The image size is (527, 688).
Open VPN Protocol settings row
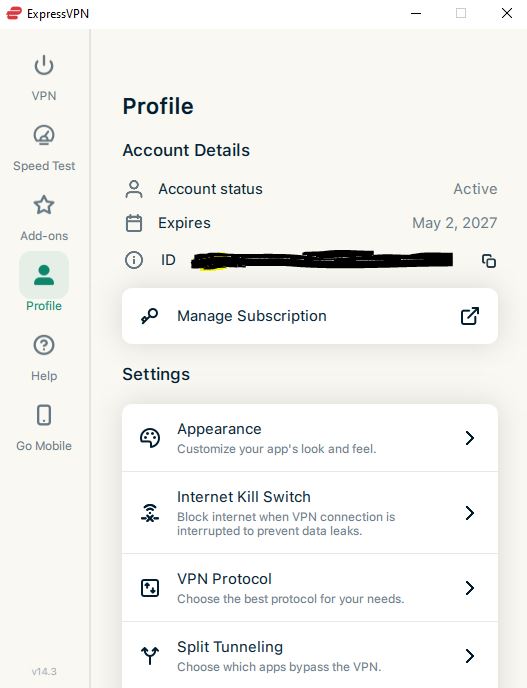click(310, 588)
